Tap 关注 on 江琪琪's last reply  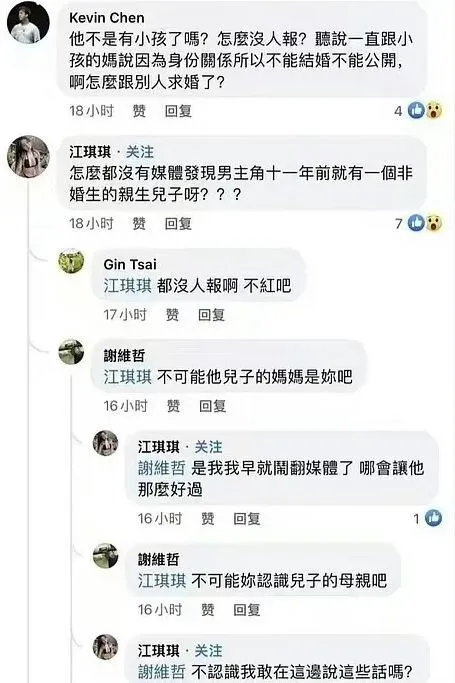tap(208, 651)
